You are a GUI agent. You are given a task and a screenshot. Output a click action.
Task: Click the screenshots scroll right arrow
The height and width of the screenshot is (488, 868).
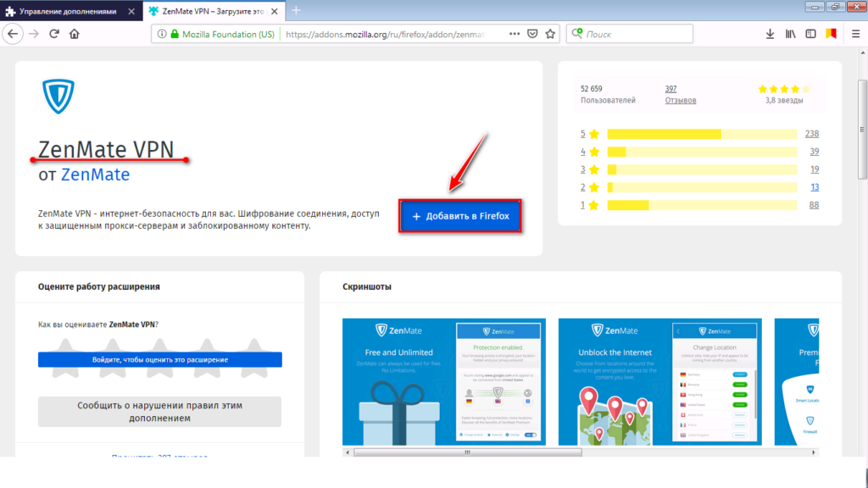point(814,452)
